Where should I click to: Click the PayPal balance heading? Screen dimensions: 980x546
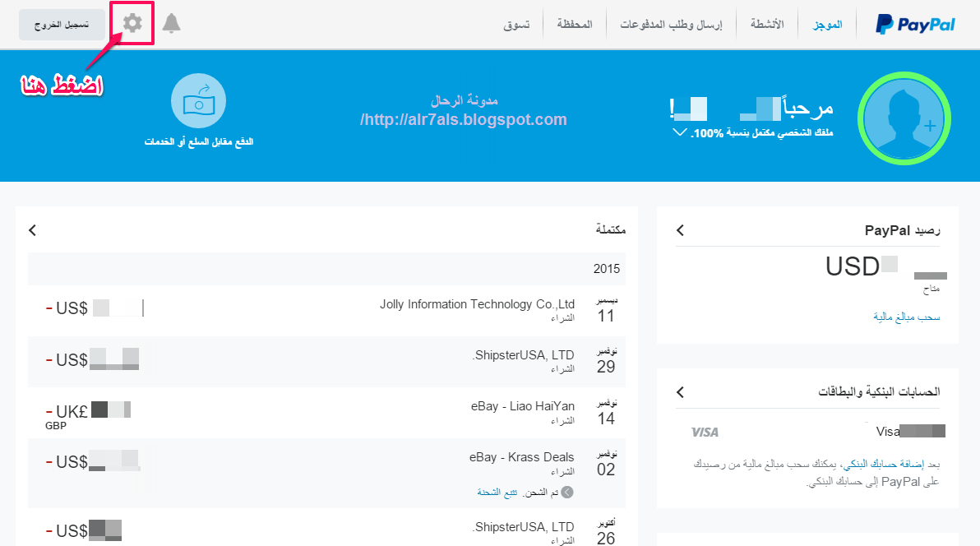point(903,230)
